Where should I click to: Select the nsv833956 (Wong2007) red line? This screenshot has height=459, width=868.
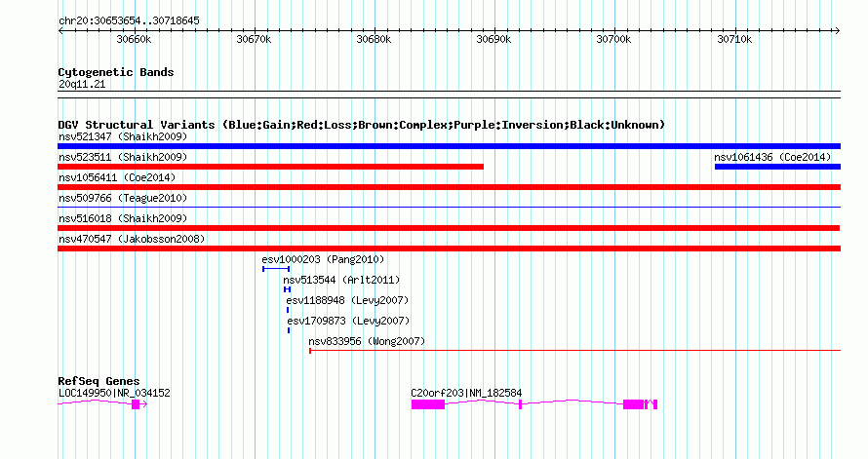coord(574,351)
